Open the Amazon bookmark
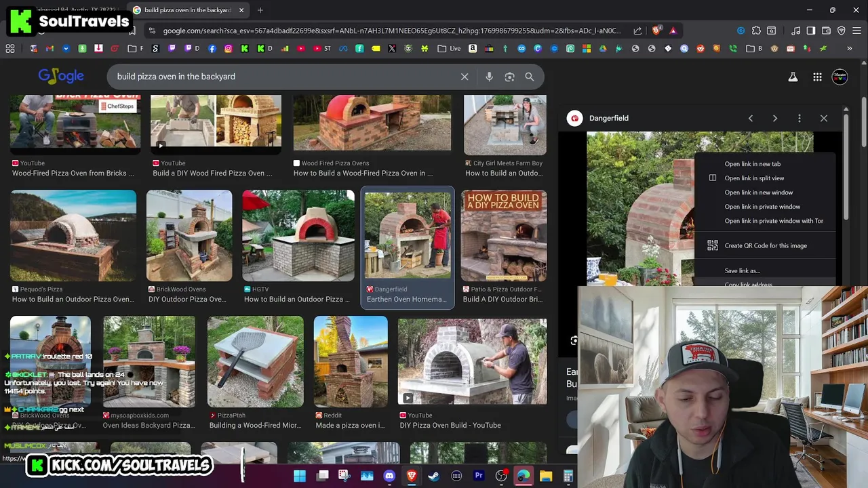Viewport: 868px width, 488px height. click(x=473, y=48)
